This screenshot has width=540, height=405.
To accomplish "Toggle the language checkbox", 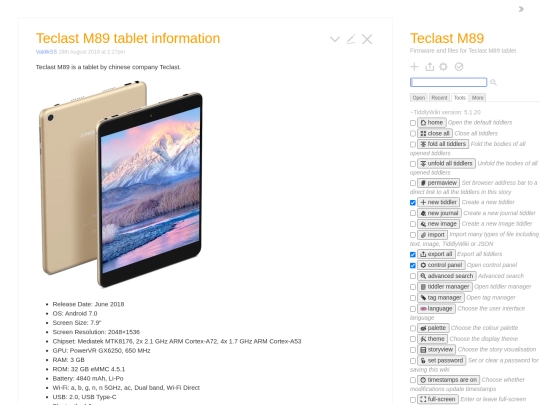I will coord(413,309).
